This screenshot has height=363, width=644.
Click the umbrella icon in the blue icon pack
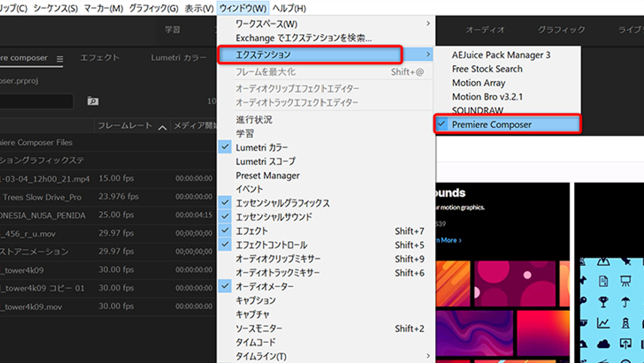[626, 302]
